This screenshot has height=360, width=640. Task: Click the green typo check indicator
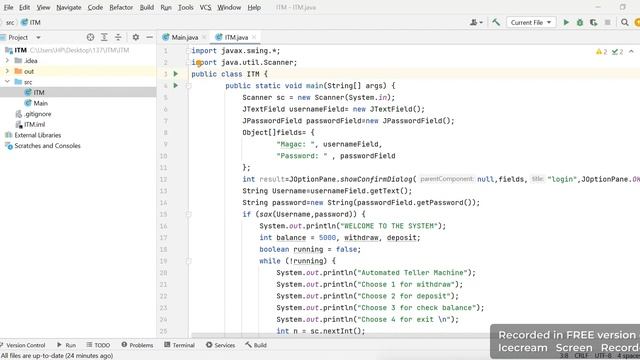pos(617,51)
